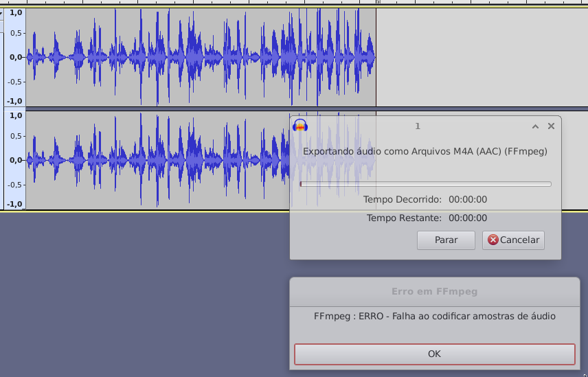The width and height of the screenshot is (588, 377).
Task: Click the upper track's vertical amplitude scale
Action: (15, 57)
